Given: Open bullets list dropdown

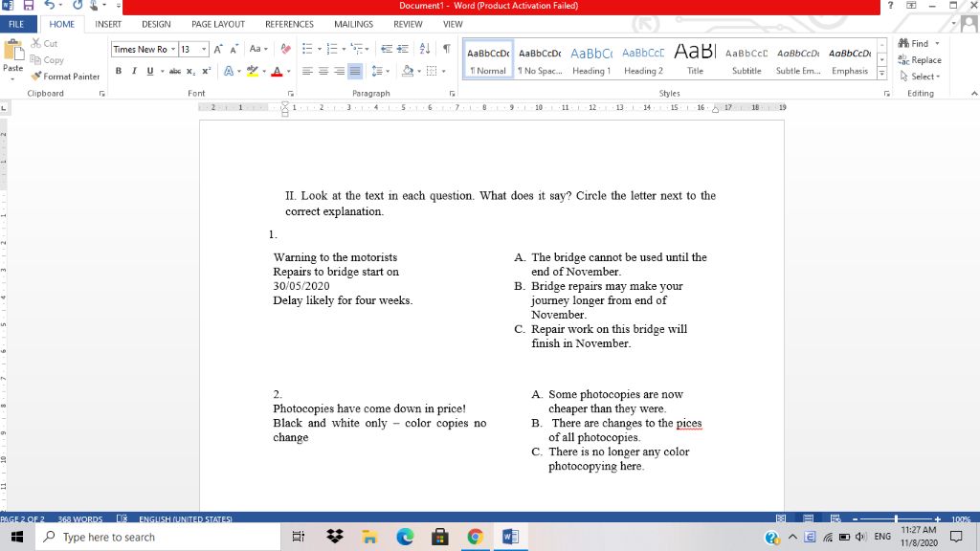Looking at the screenshot, I should tap(320, 49).
